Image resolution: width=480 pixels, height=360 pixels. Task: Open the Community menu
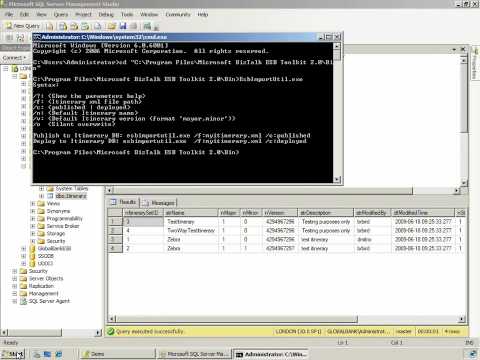178,14
